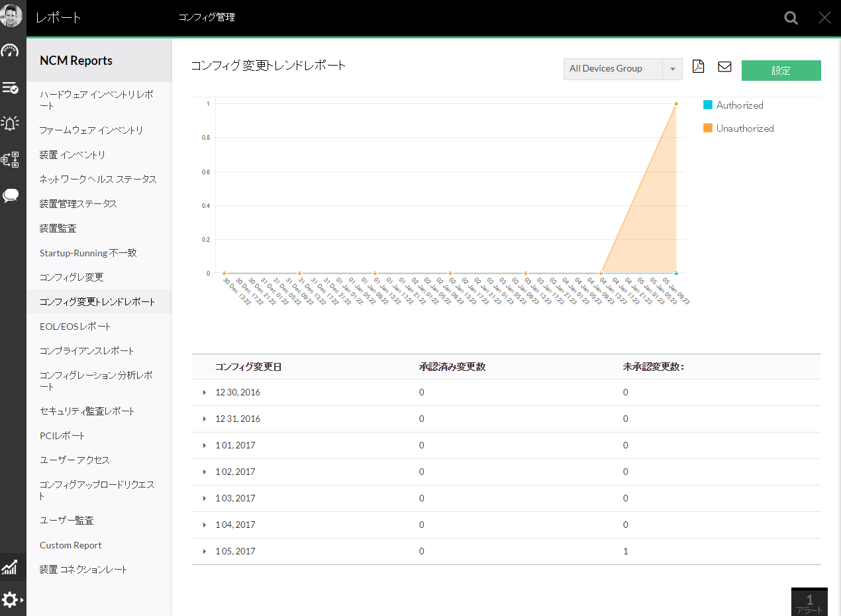The width and height of the screenshot is (841, 616).
Task: Click the alert counter badge
Action: click(809, 602)
